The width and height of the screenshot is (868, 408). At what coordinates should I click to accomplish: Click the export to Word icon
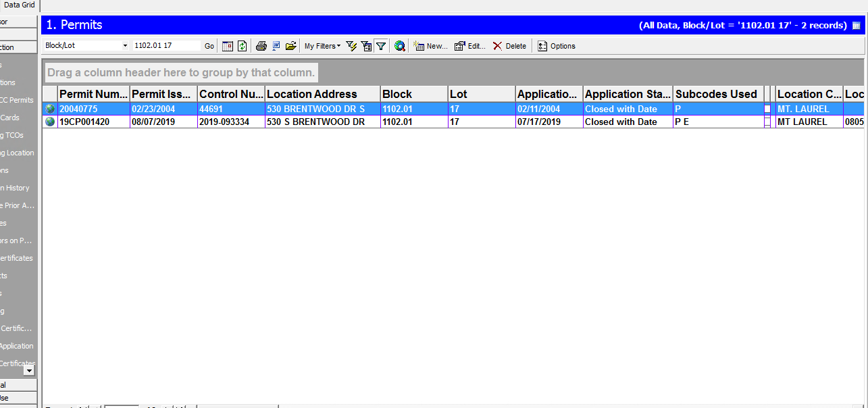[x=276, y=46]
